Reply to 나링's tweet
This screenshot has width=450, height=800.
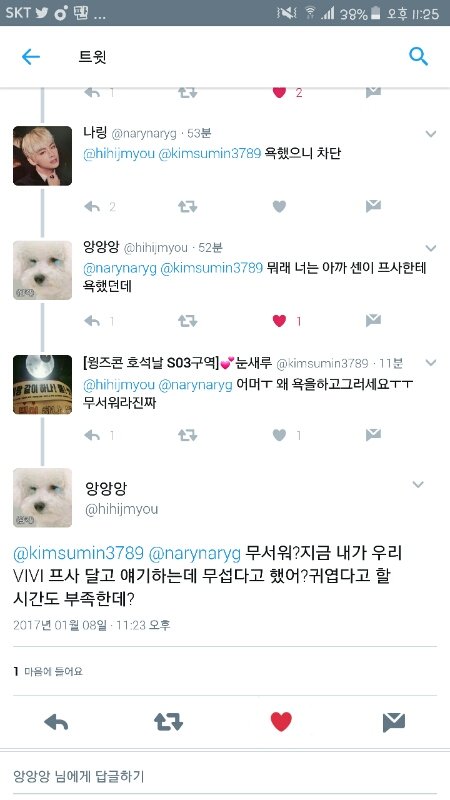[x=92, y=207]
